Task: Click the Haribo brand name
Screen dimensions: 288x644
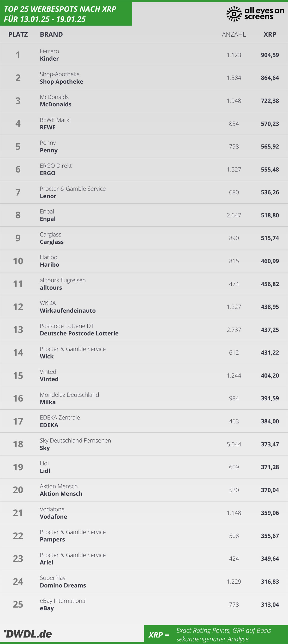Action: (x=49, y=264)
